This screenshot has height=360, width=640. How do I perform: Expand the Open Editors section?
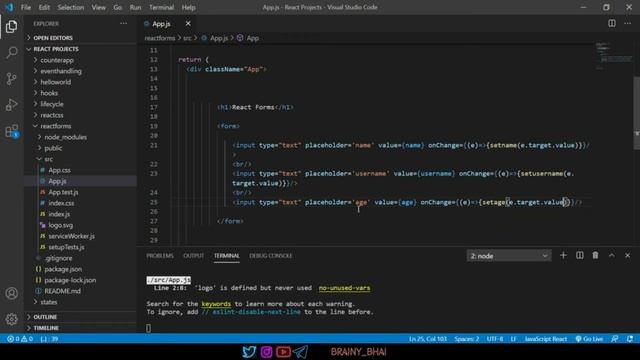[80, 38]
